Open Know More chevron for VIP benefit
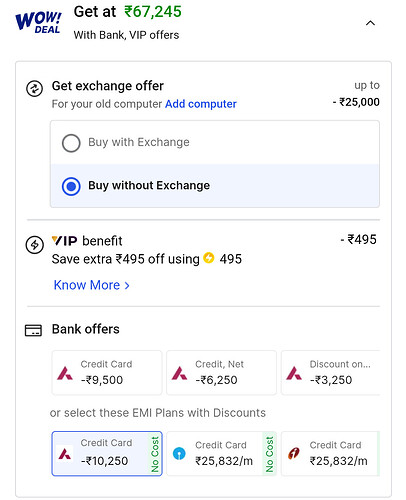Viewport: 406px width, 500px height. tap(127, 286)
